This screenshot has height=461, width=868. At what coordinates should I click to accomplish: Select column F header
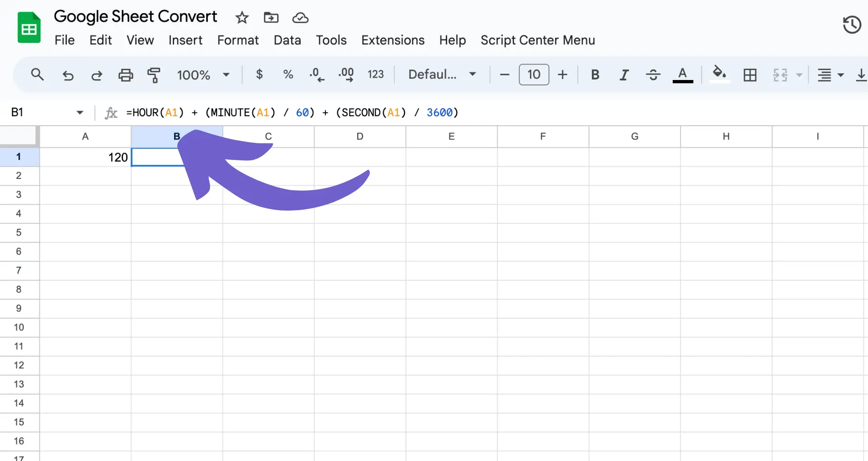[x=543, y=136]
